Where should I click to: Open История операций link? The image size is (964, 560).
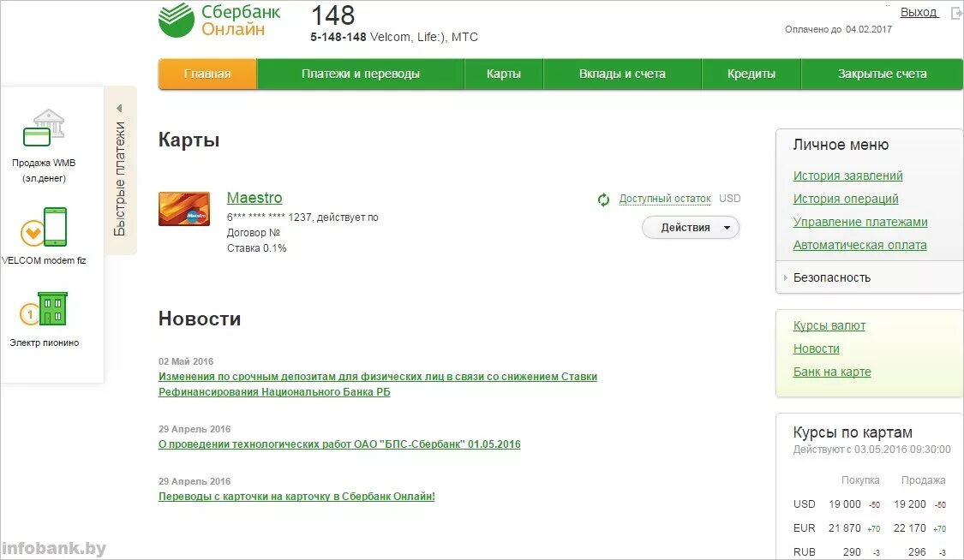[846, 199]
